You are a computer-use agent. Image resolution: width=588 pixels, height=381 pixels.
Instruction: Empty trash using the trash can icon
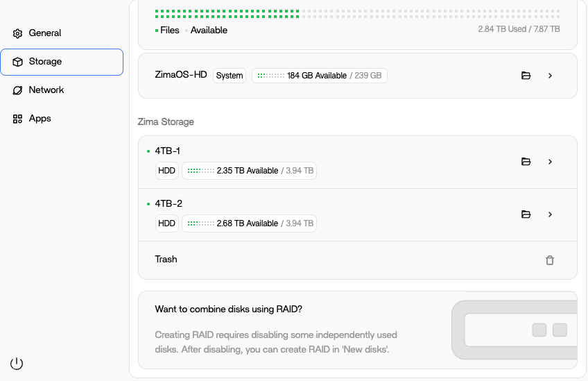(x=550, y=260)
